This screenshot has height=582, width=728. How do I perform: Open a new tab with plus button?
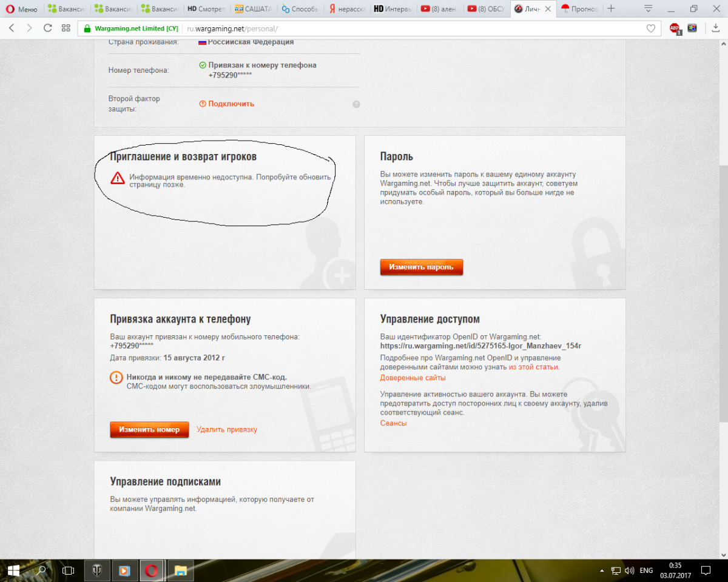point(610,8)
